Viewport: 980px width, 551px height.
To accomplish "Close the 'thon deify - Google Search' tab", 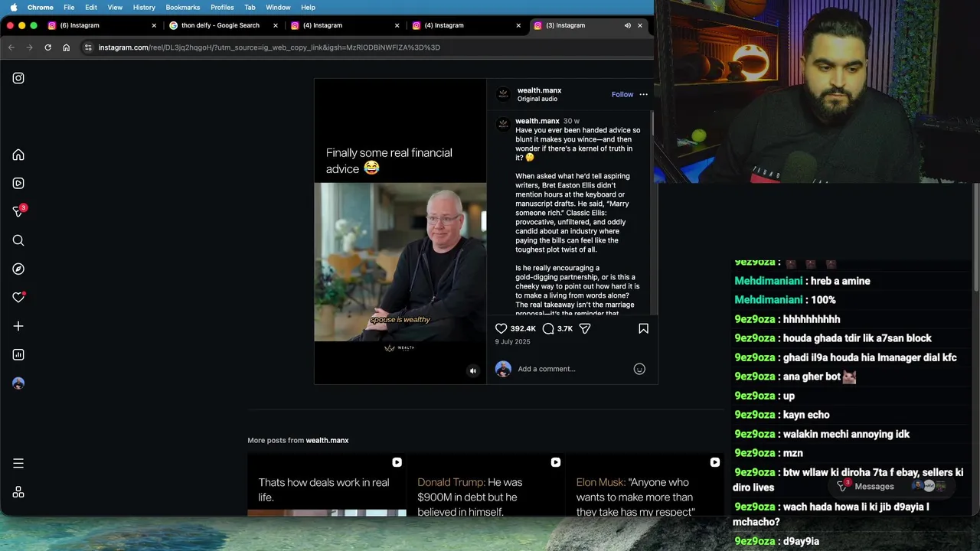I will 276,25.
